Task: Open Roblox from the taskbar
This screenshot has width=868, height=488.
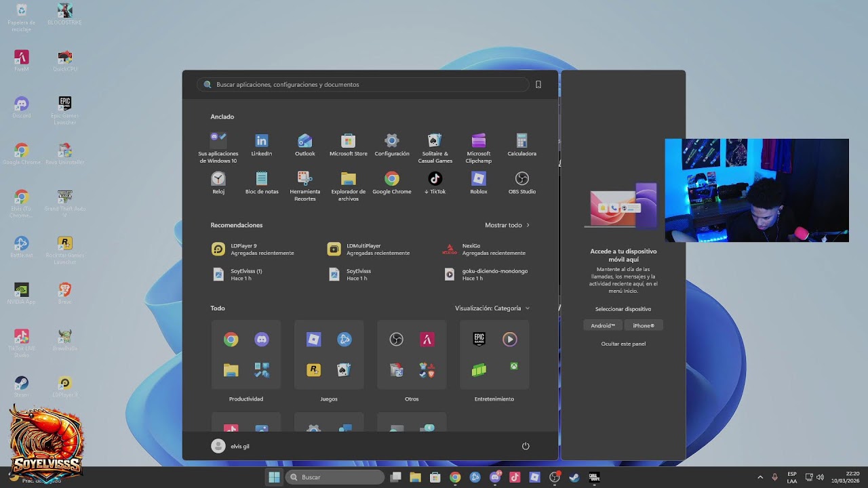Action: click(534, 477)
